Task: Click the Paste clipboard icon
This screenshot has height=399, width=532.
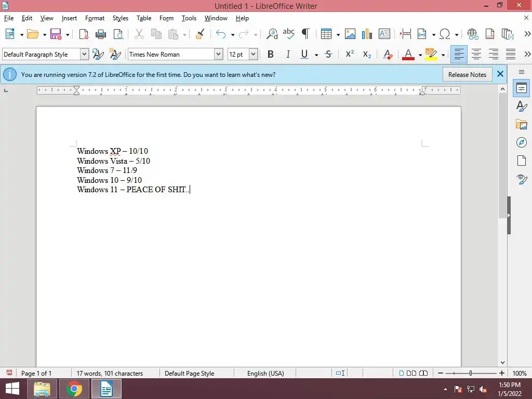Action: (x=174, y=34)
